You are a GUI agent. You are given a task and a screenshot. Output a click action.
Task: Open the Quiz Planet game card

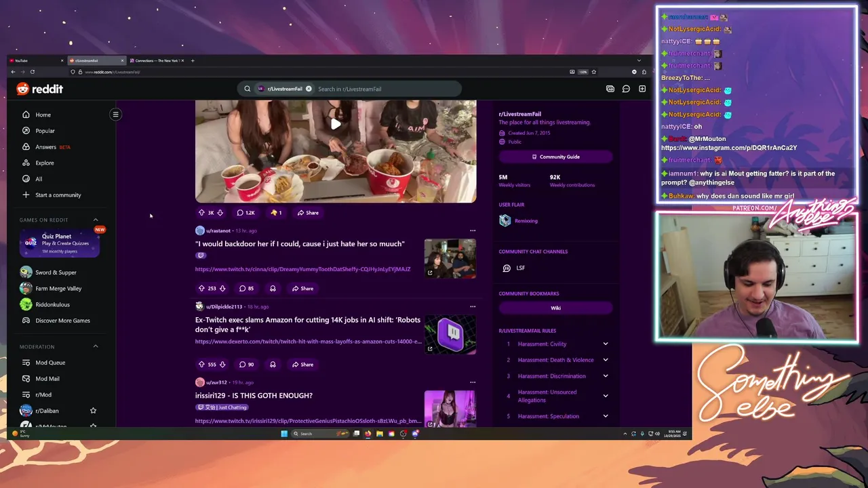click(60, 243)
